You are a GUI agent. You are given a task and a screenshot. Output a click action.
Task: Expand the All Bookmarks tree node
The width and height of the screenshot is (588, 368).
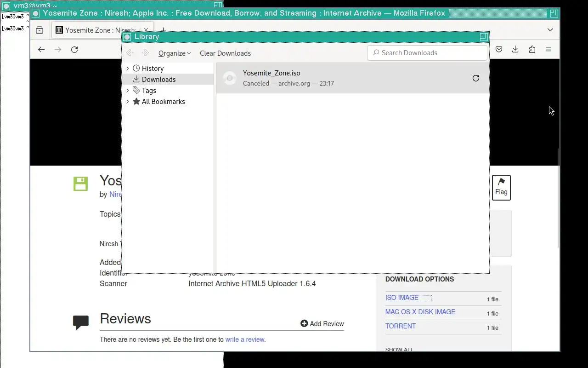pyautogui.click(x=128, y=101)
